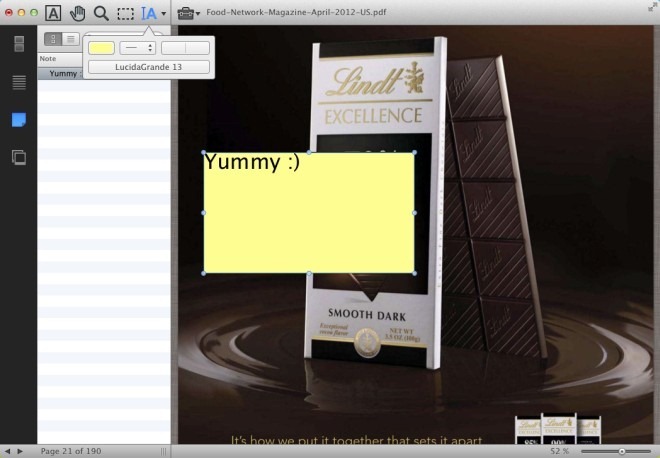
Task: Show snapshots sidebar panel
Action: point(19,157)
